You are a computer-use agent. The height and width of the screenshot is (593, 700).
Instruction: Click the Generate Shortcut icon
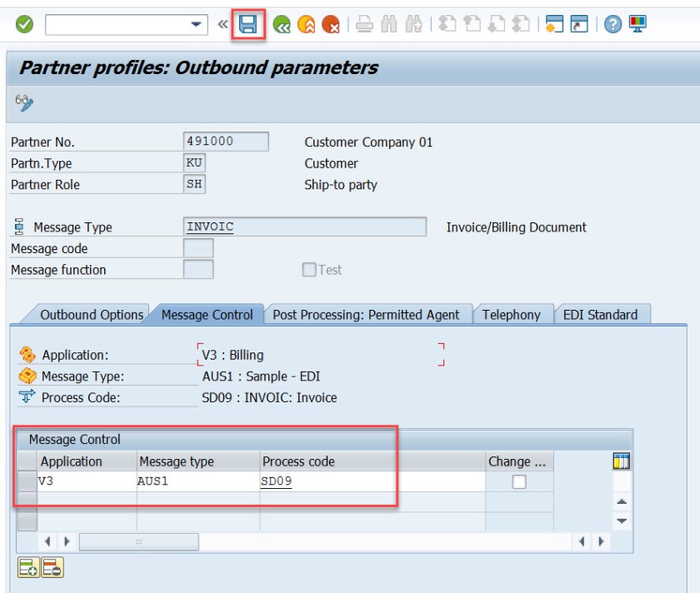coord(579,24)
